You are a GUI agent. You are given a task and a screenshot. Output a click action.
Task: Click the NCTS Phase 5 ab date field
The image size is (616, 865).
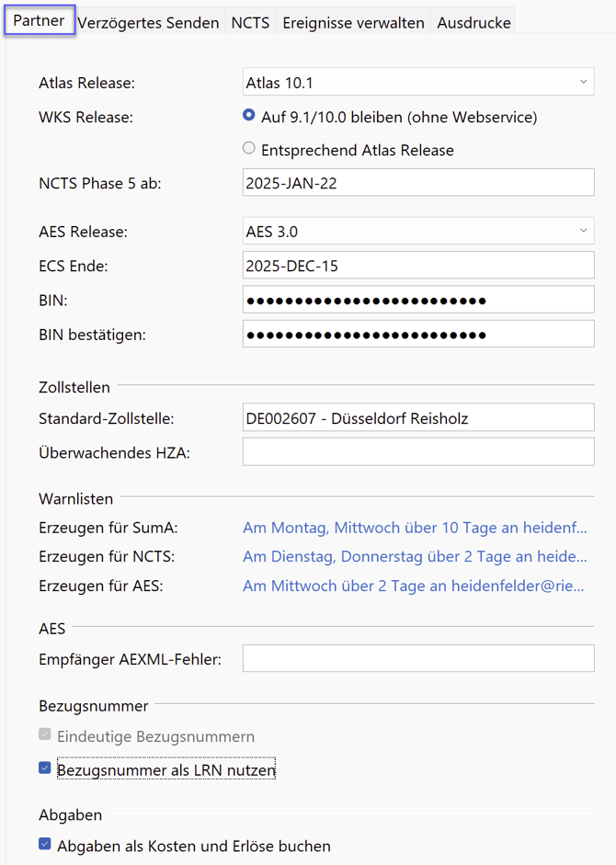418,183
